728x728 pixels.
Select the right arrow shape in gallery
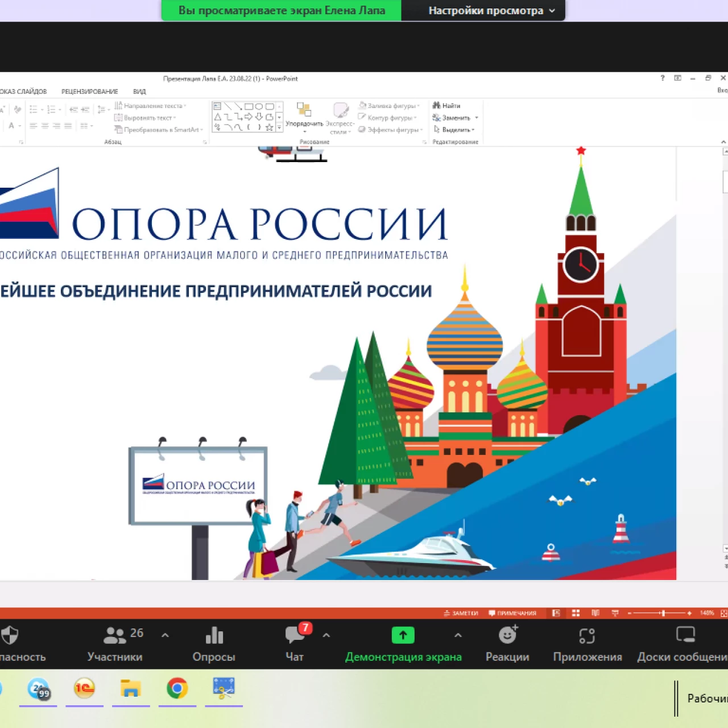249,117
